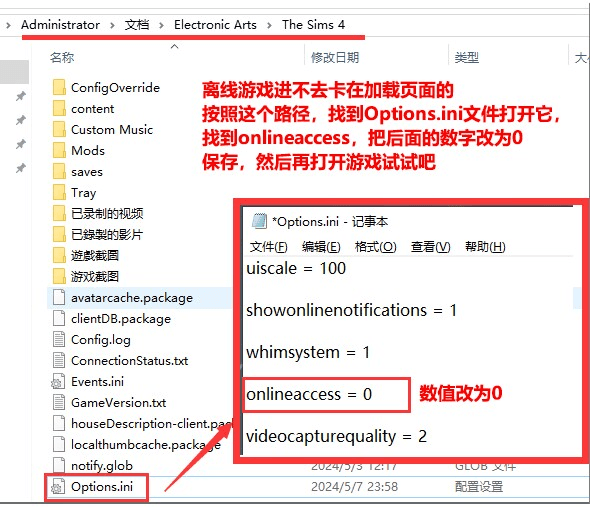Navigate to Electronic Arts in the breadcrumb
The width and height of the screenshot is (590, 507).
click(x=215, y=25)
